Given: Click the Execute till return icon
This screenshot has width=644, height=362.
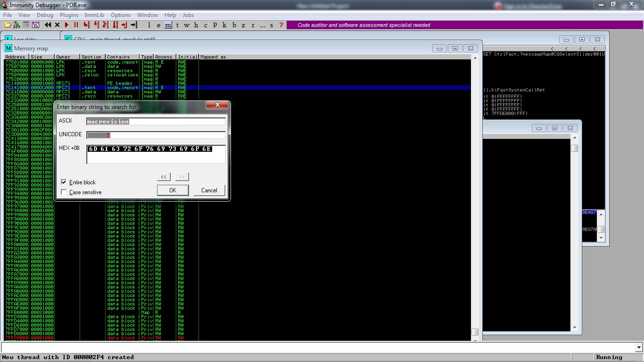Looking at the screenshot, I should pos(124,25).
